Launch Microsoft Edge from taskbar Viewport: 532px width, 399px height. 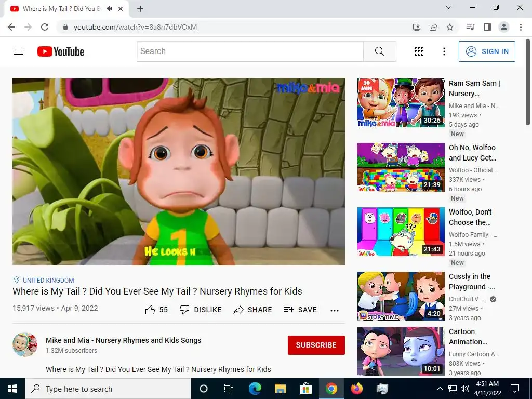click(x=255, y=389)
